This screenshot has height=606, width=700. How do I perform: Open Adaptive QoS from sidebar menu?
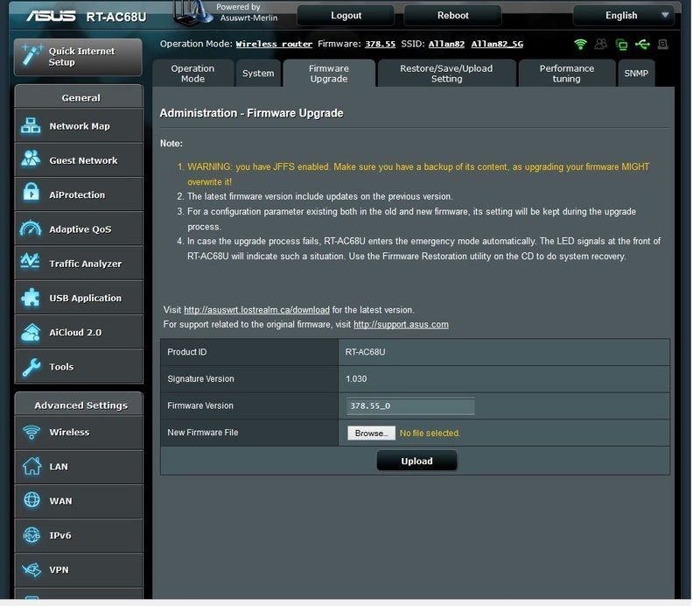(79, 229)
